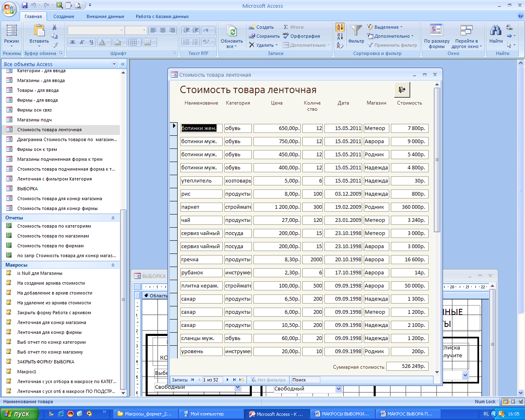Switch to the Создание ribbon tab

[x=64, y=16]
